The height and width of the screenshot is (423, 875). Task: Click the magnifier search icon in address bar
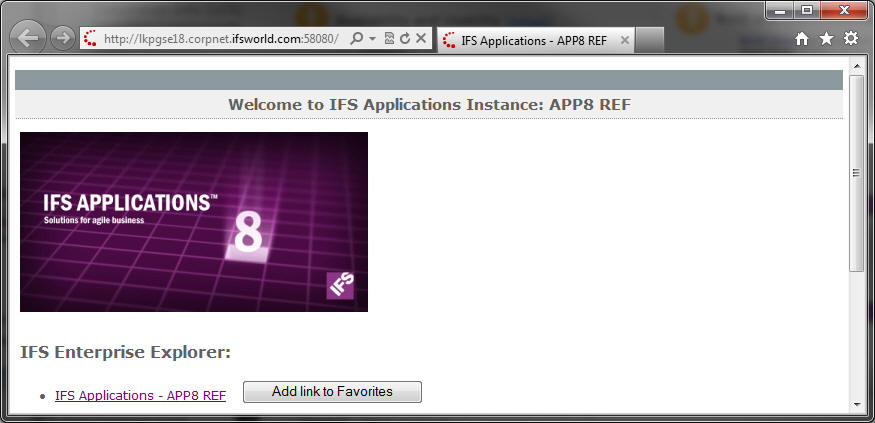coord(357,38)
